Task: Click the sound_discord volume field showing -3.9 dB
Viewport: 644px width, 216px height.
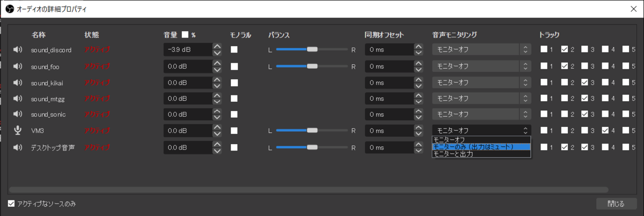Action: (188, 50)
